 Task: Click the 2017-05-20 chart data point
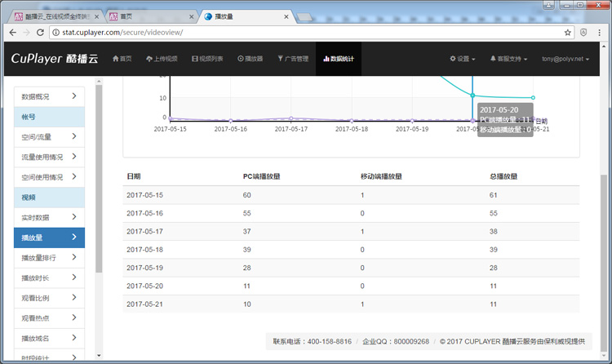[472, 95]
